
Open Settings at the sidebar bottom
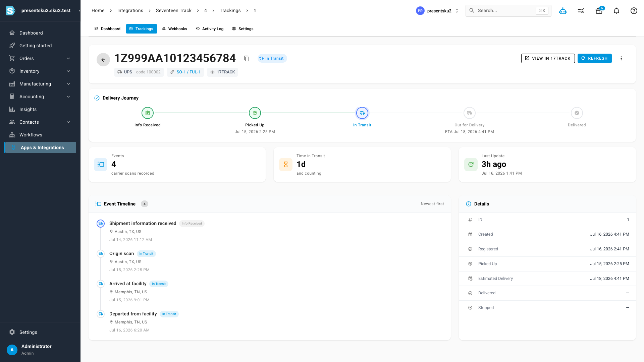point(40,332)
